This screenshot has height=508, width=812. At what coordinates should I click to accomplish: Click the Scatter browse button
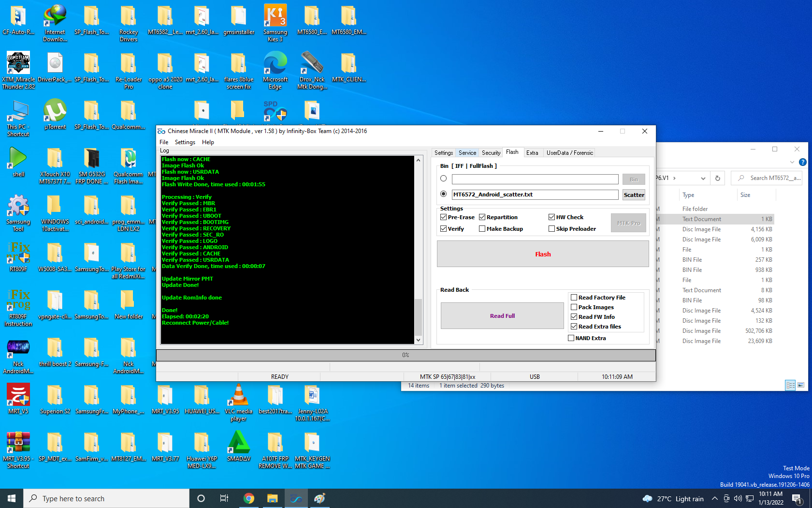point(634,195)
